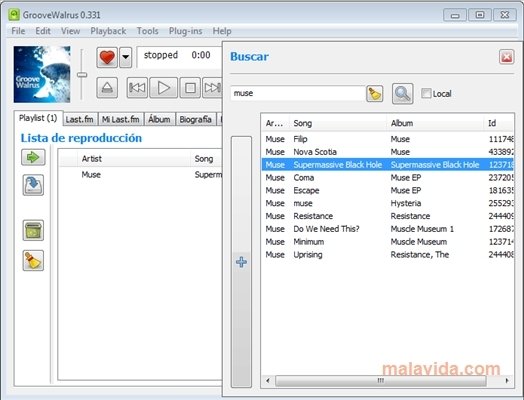Image resolution: width=524 pixels, height=400 pixels.
Task: Stop playback with the square button
Action: 190,88
